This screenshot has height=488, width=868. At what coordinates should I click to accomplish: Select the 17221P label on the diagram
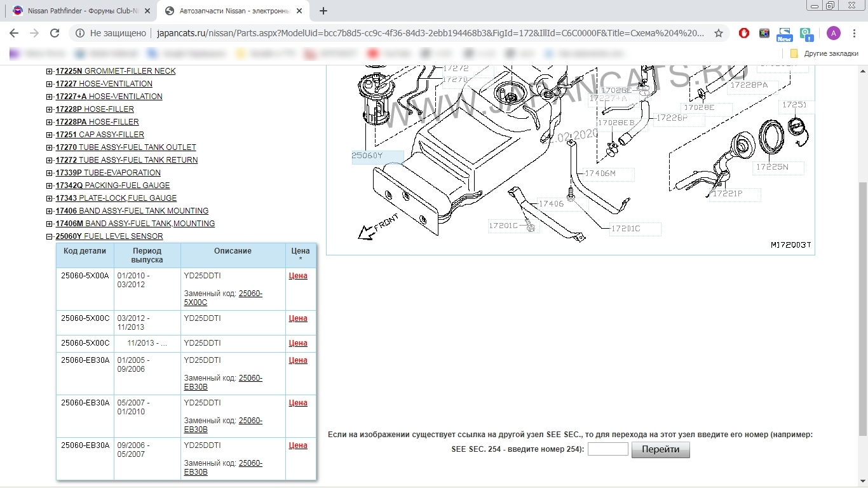[x=735, y=194]
